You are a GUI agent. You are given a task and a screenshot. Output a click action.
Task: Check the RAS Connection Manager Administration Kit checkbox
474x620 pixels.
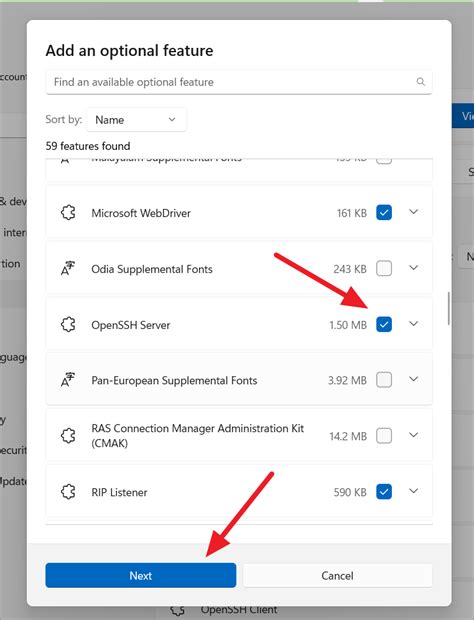point(384,436)
